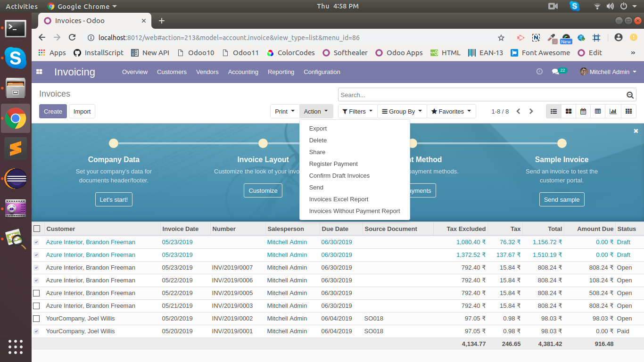Open the Mitchell Admin user menu
The image size is (644, 362).
tap(608, 72)
